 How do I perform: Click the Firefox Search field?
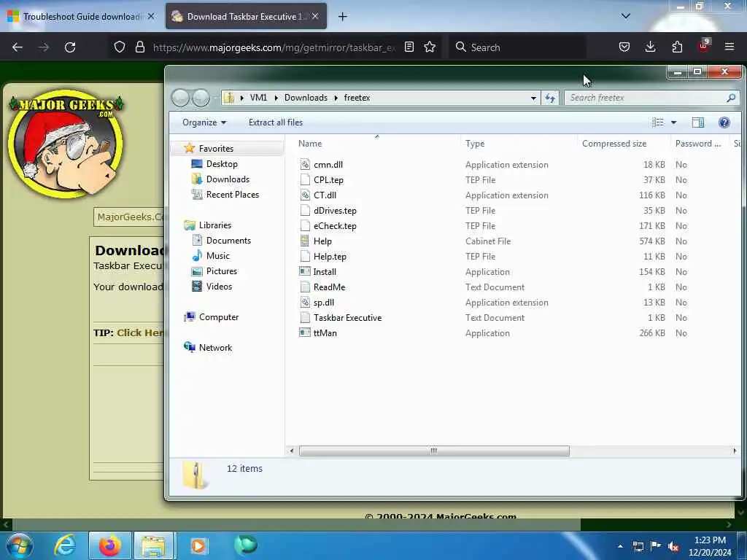click(x=517, y=47)
